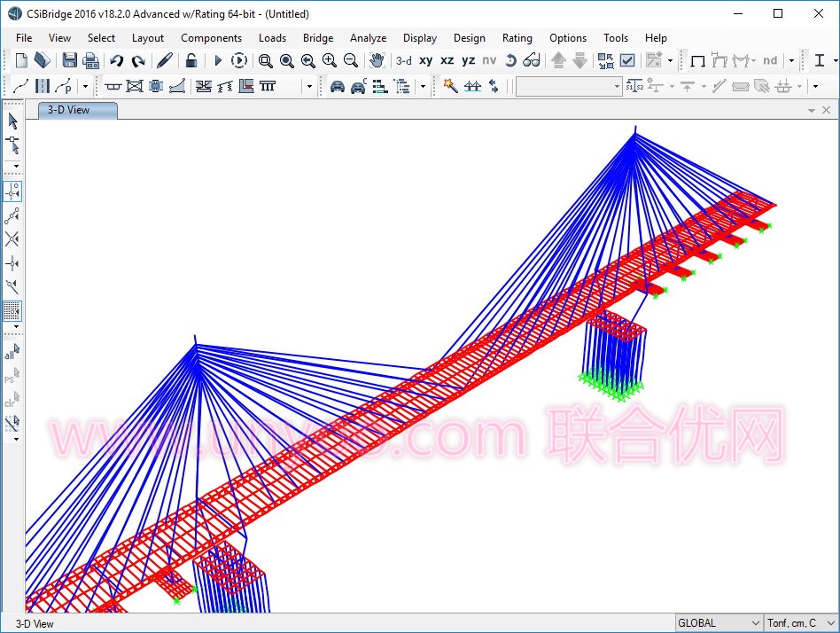840x633 pixels.
Task: Open an existing model file
Action: [x=43, y=60]
